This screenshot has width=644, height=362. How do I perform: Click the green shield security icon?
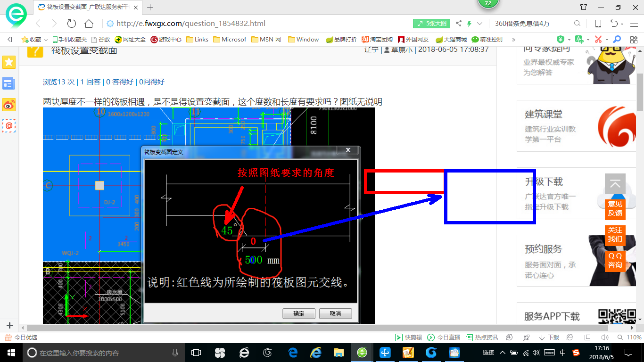[561, 40]
